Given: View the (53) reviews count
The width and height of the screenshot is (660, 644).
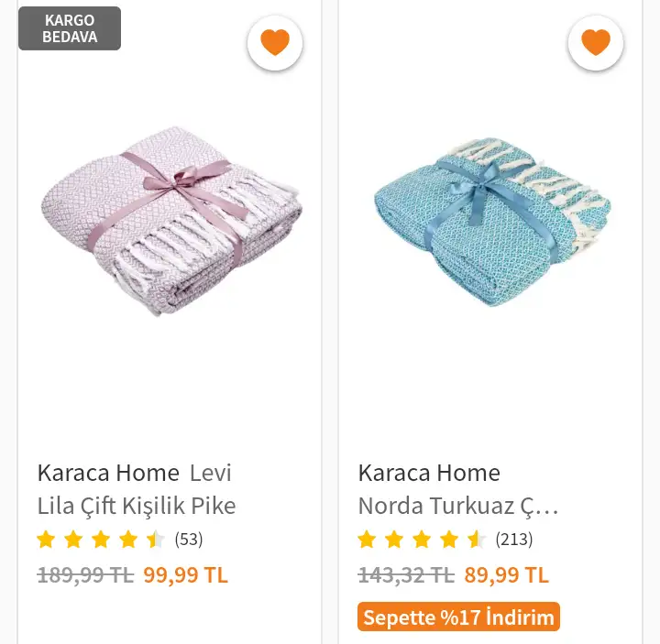Looking at the screenshot, I should (189, 540).
